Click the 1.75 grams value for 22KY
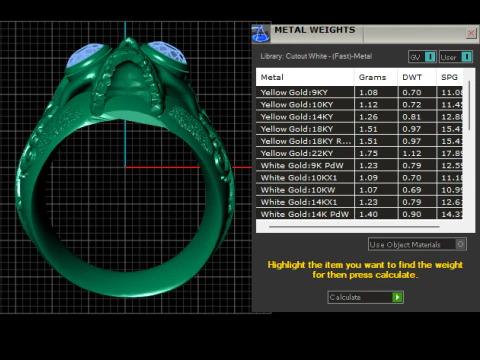 point(368,153)
